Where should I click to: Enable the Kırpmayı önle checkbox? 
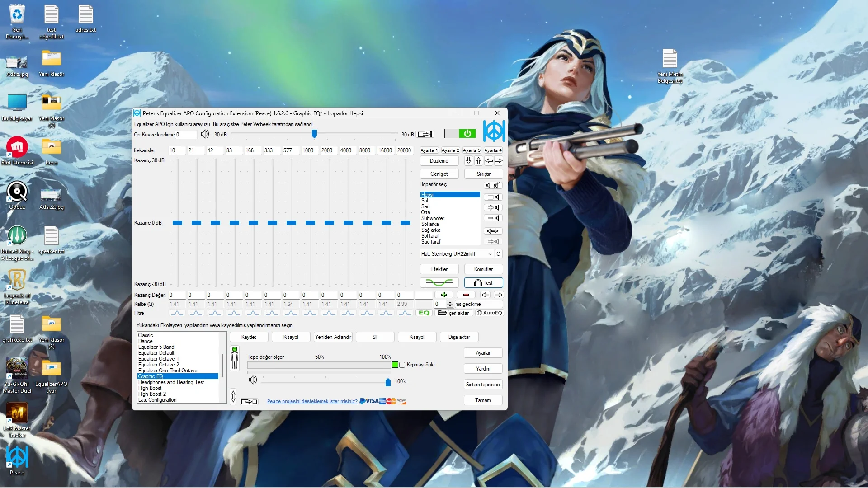(x=402, y=365)
